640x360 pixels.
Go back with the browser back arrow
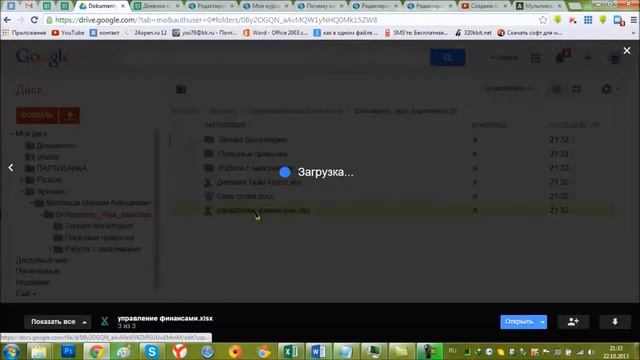(7, 20)
